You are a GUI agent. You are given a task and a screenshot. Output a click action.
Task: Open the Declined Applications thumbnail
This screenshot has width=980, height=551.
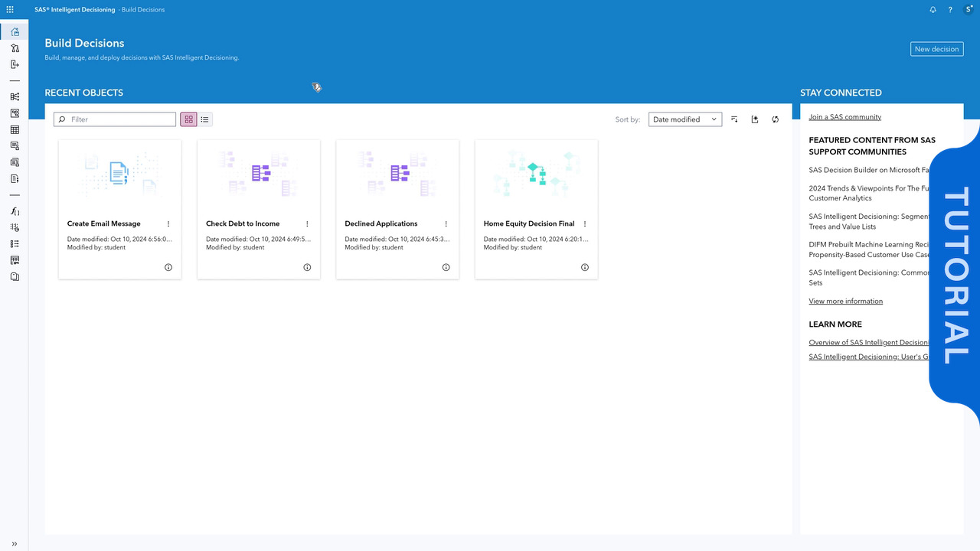click(397, 174)
